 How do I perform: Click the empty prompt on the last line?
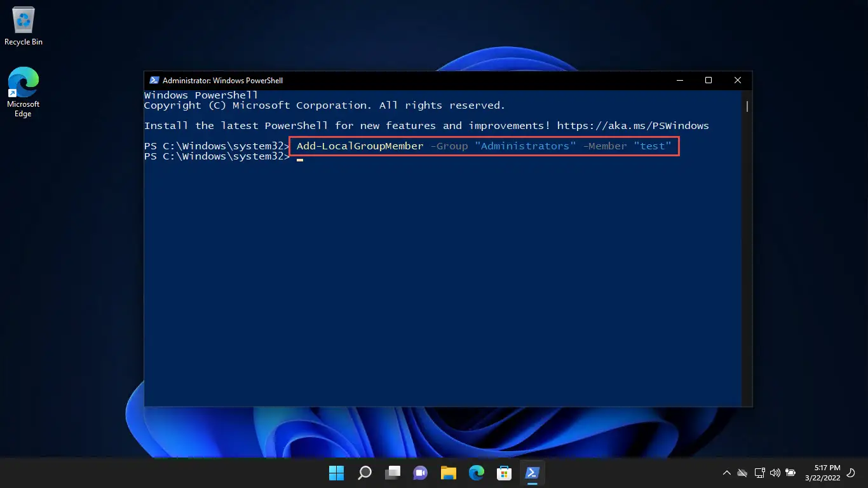pos(217,156)
